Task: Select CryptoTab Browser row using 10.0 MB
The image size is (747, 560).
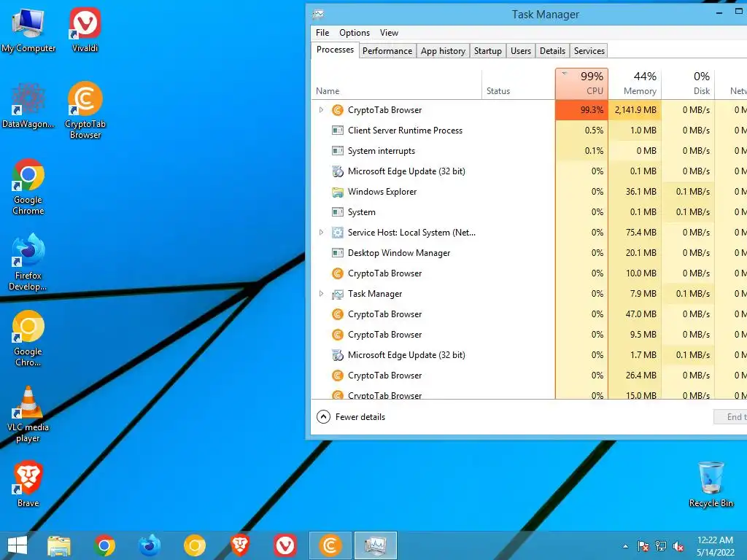Action: [x=529, y=273]
